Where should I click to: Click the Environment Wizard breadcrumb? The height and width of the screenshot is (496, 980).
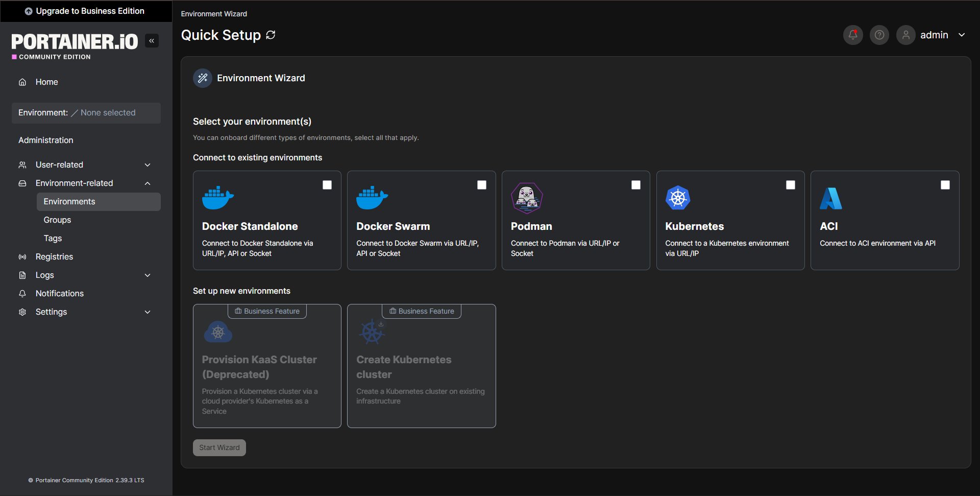click(214, 14)
